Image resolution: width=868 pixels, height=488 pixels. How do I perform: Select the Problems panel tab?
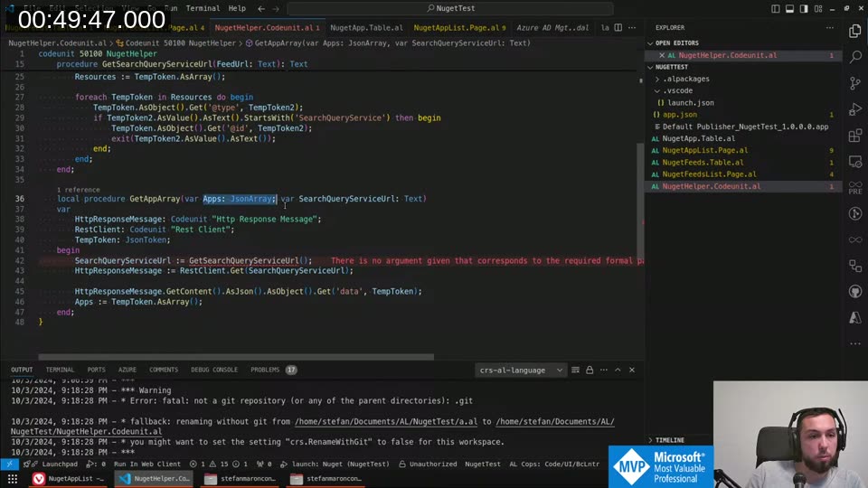coord(273,371)
